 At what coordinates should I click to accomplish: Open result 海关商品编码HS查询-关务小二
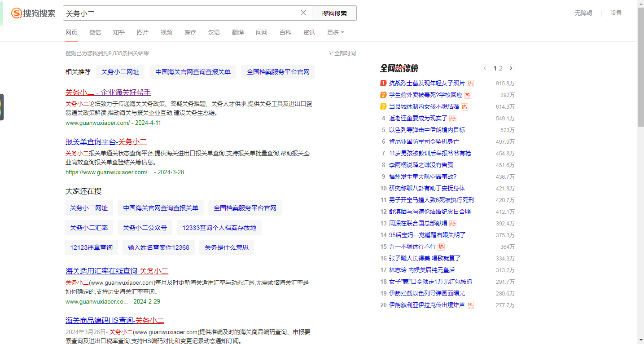pyautogui.click(x=115, y=320)
